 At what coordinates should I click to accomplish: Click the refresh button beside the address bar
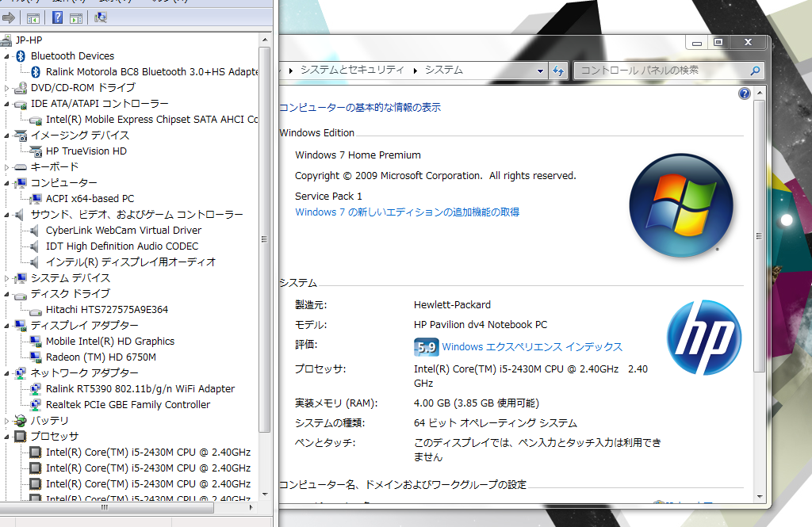pyautogui.click(x=558, y=71)
